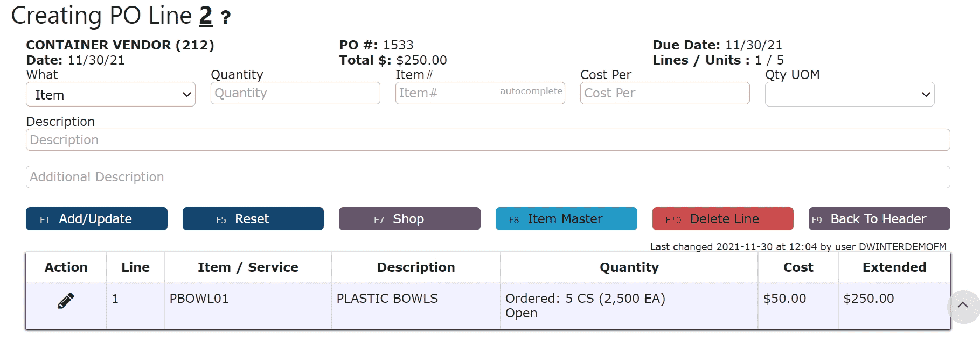The image size is (980, 340).
Task: Click the PBOWL01 item cell
Action: [199, 299]
